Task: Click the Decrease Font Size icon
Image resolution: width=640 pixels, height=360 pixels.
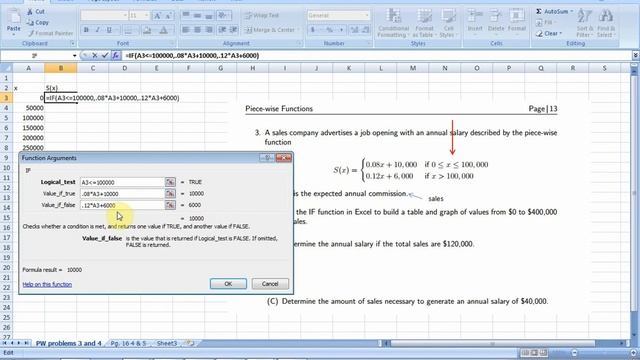Action: pos(168,16)
